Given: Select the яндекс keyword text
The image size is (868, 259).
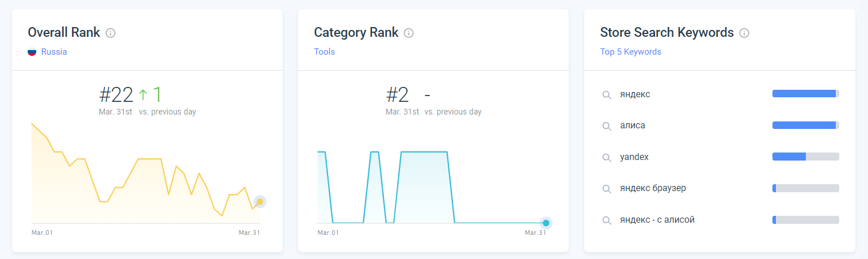Looking at the screenshot, I should click(x=635, y=94).
